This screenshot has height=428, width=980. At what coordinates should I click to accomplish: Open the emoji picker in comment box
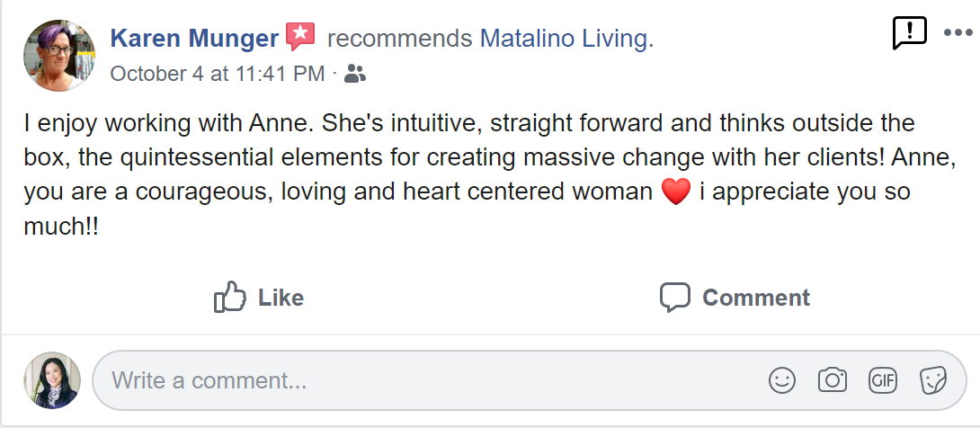click(782, 380)
